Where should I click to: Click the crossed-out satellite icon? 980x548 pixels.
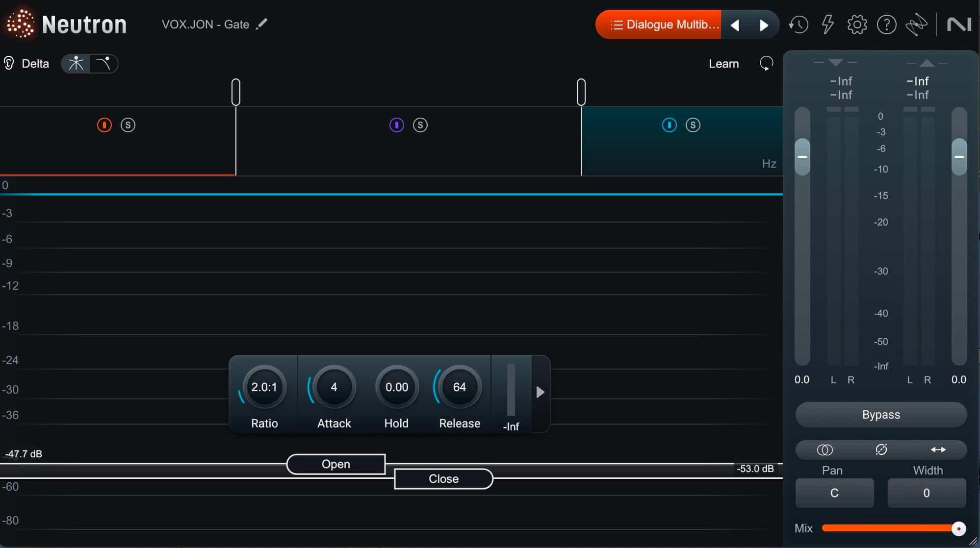(x=916, y=25)
